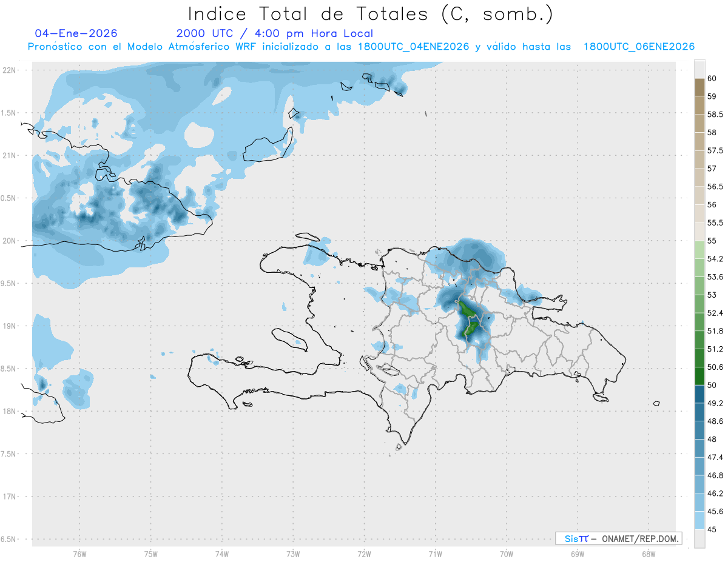Screen dimensions: 728x562
Task: Pick the dark green swatch between 50 and 50.6
Action: pos(699,376)
